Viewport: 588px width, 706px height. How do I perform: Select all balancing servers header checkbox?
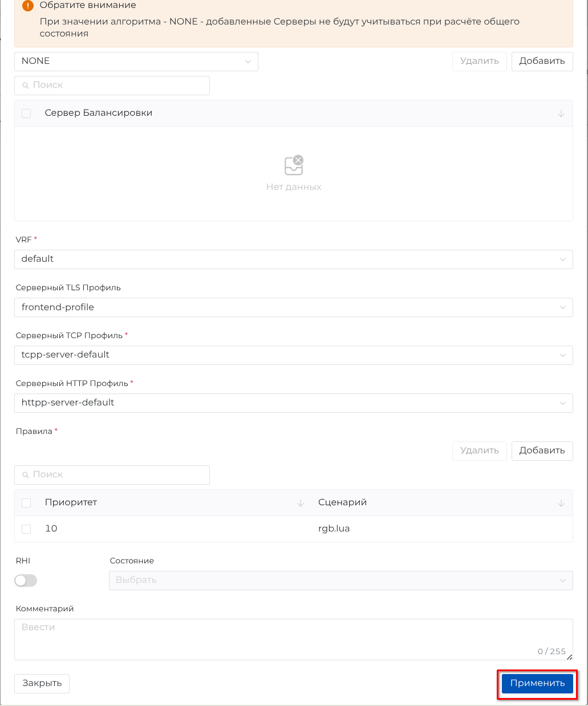(26, 113)
